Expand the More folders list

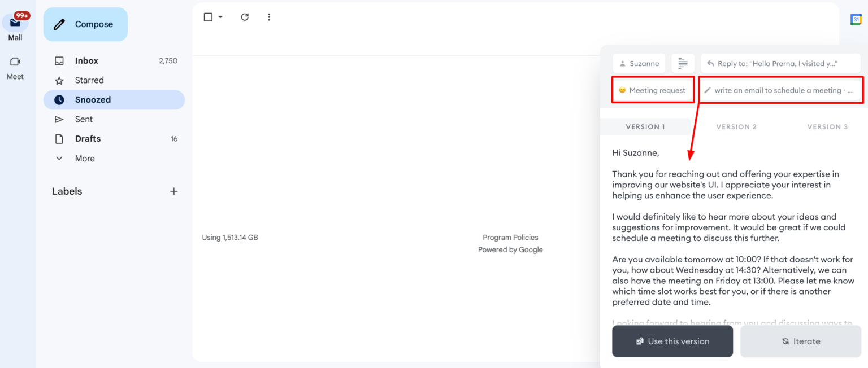[x=84, y=159]
